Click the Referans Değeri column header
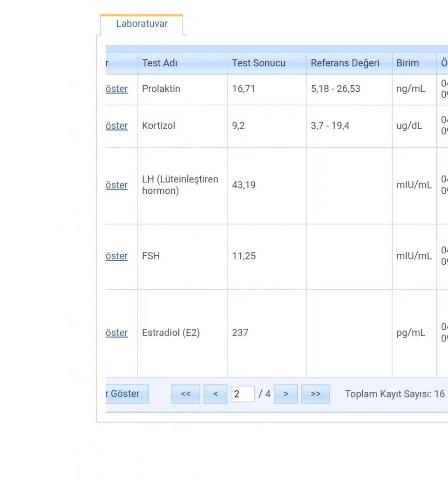448x477 pixels. coord(345,63)
